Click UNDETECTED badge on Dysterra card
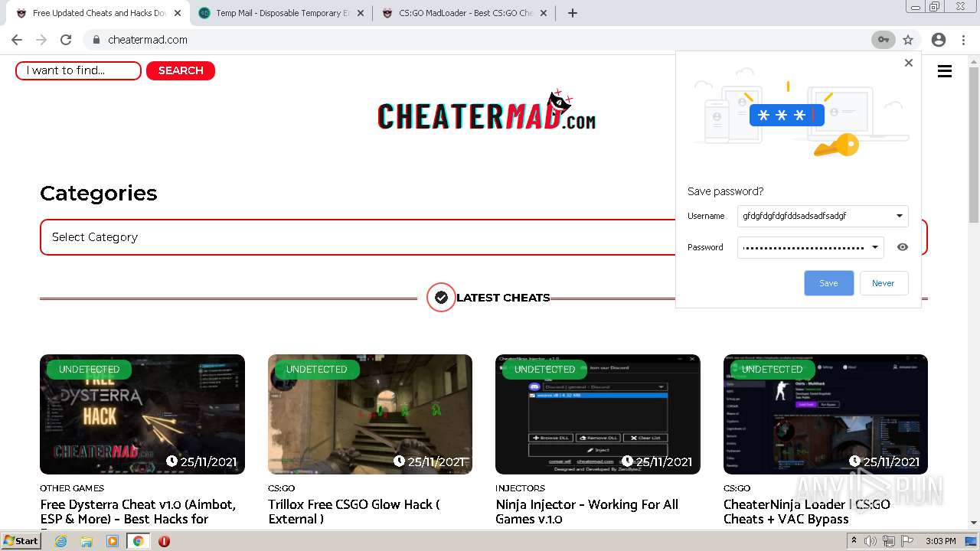This screenshot has width=980, height=551. [x=89, y=370]
